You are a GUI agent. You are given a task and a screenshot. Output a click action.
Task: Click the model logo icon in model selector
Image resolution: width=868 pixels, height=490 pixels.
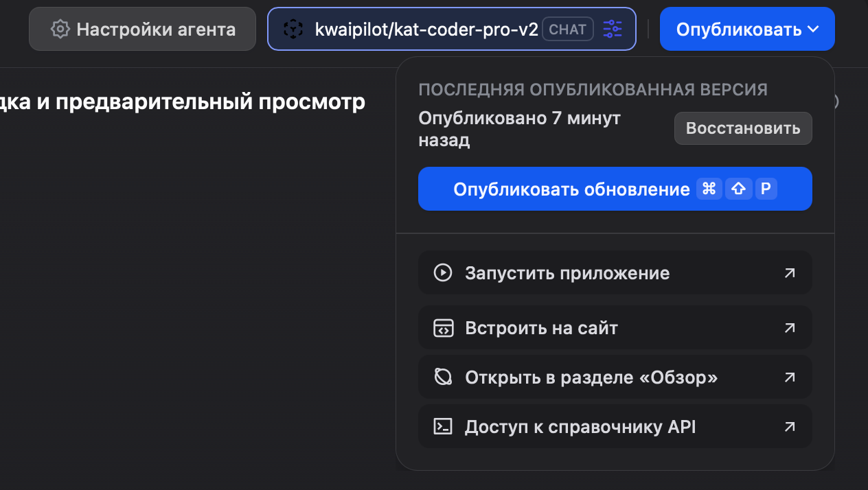[295, 29]
